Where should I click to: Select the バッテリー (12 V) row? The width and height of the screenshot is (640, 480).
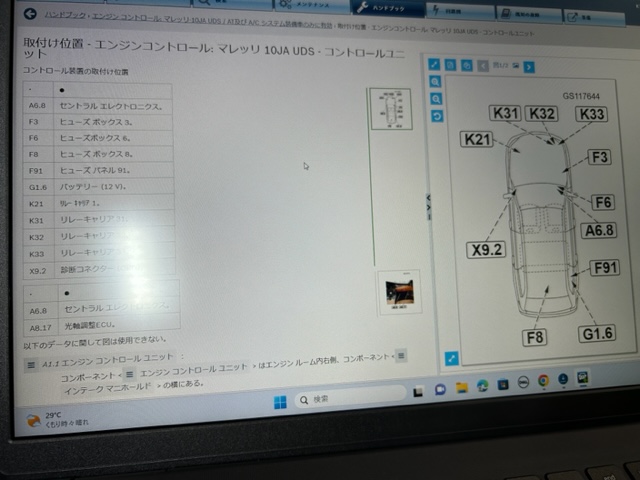pos(99,187)
